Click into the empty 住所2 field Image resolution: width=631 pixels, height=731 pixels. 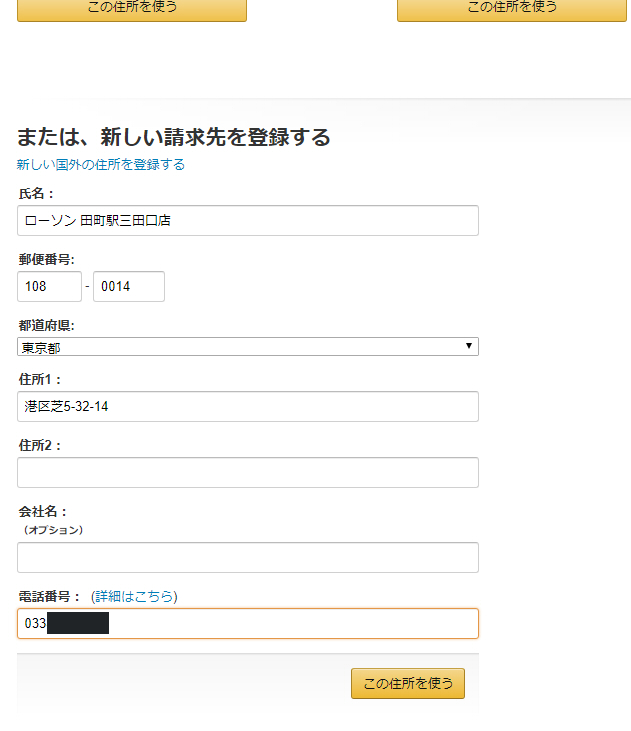pyautogui.click(x=248, y=473)
